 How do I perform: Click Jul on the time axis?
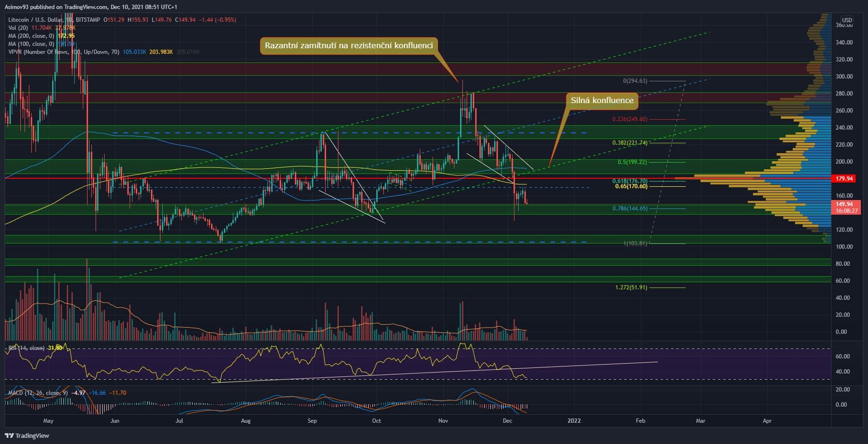pos(179,421)
